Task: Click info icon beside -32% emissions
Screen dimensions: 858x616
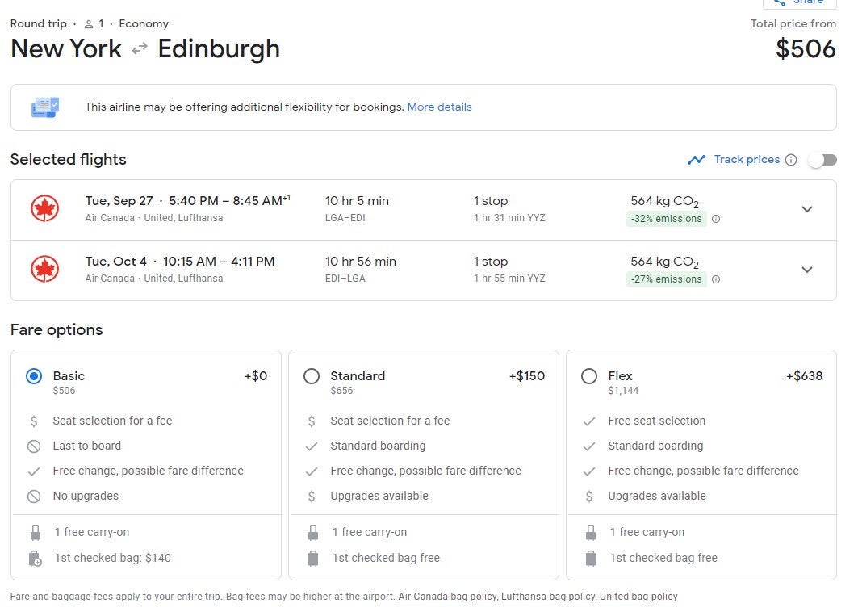Action: (x=716, y=219)
